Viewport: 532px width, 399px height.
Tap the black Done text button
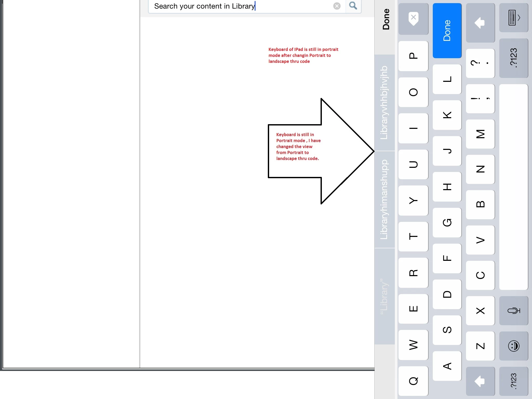click(386, 19)
